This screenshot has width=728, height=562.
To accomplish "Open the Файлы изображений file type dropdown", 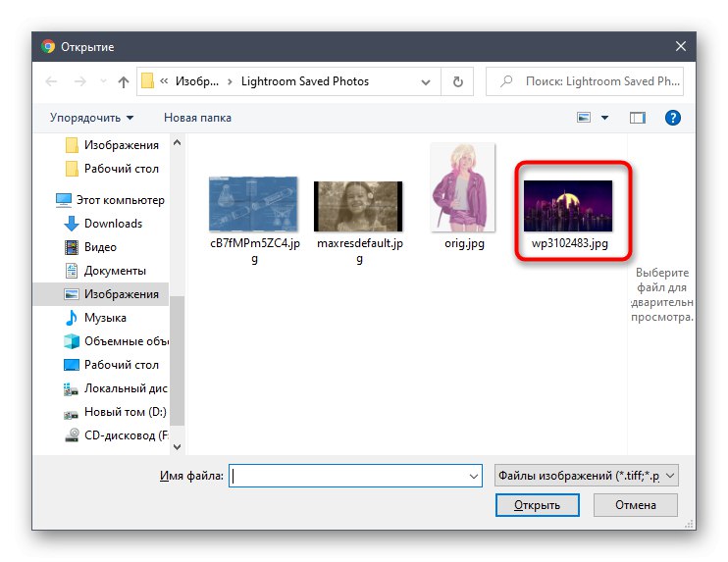I will [587, 476].
